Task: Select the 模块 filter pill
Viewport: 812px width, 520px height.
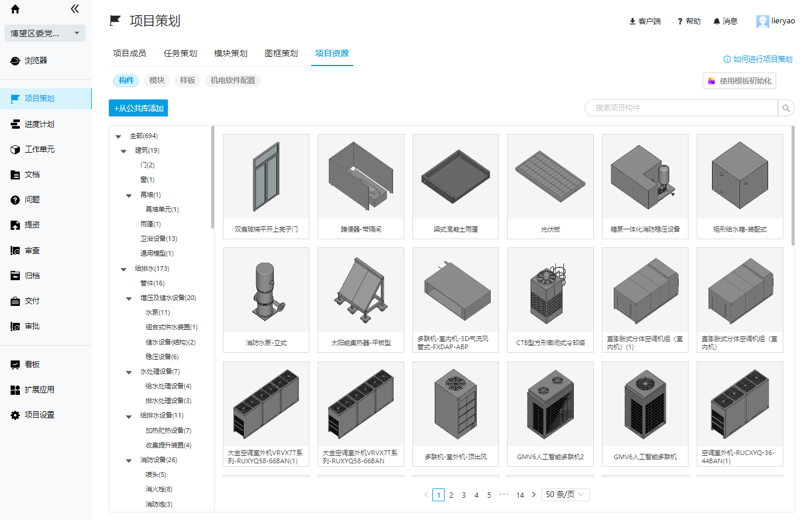Action: (157, 81)
